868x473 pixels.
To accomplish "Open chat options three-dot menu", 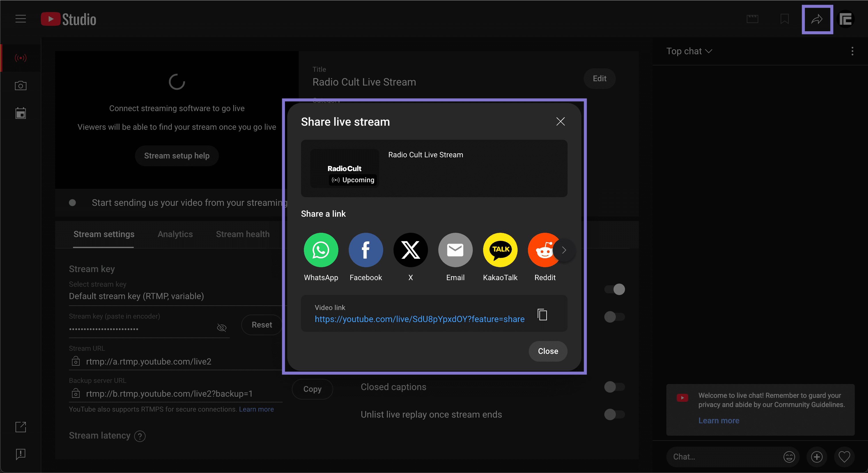I will click(x=852, y=51).
